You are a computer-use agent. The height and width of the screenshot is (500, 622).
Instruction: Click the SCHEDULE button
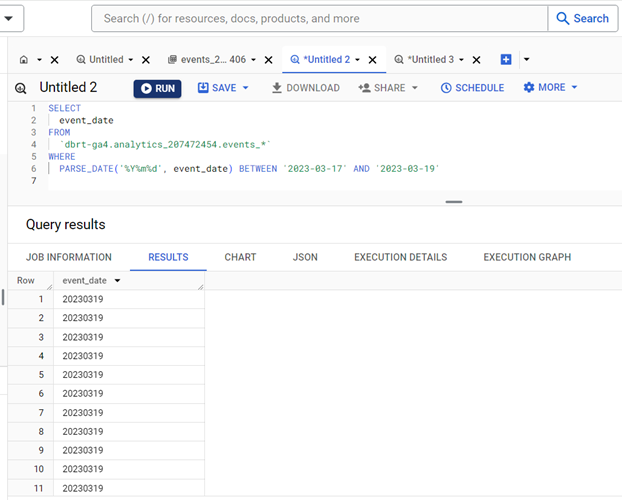click(x=472, y=88)
